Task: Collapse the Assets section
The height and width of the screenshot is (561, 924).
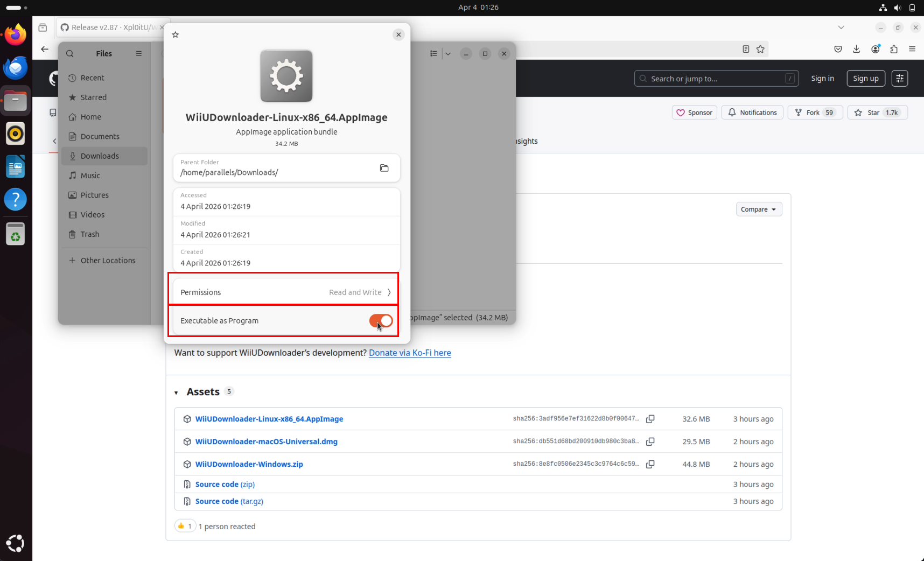Action: coord(177,391)
